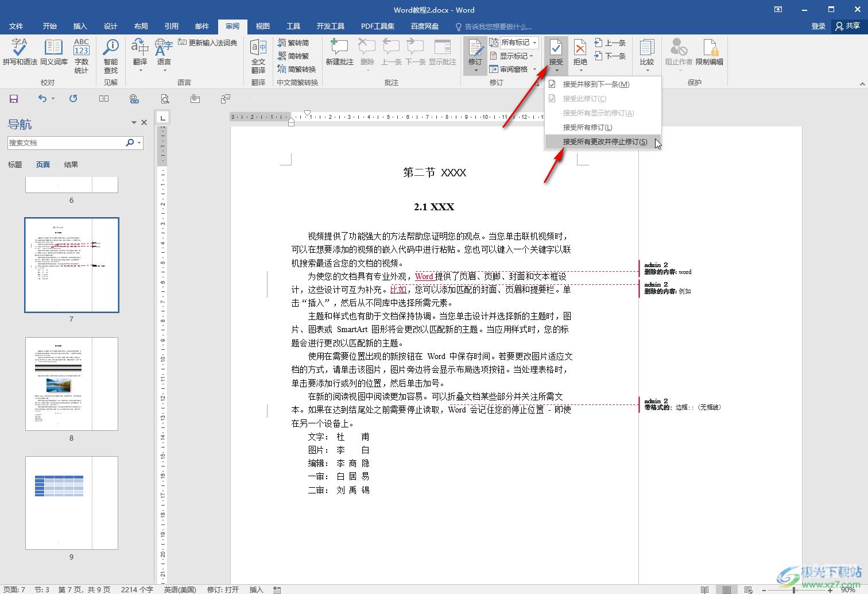Collapse the ribbon with the chevron
The image size is (868, 594).
pos(862,84)
